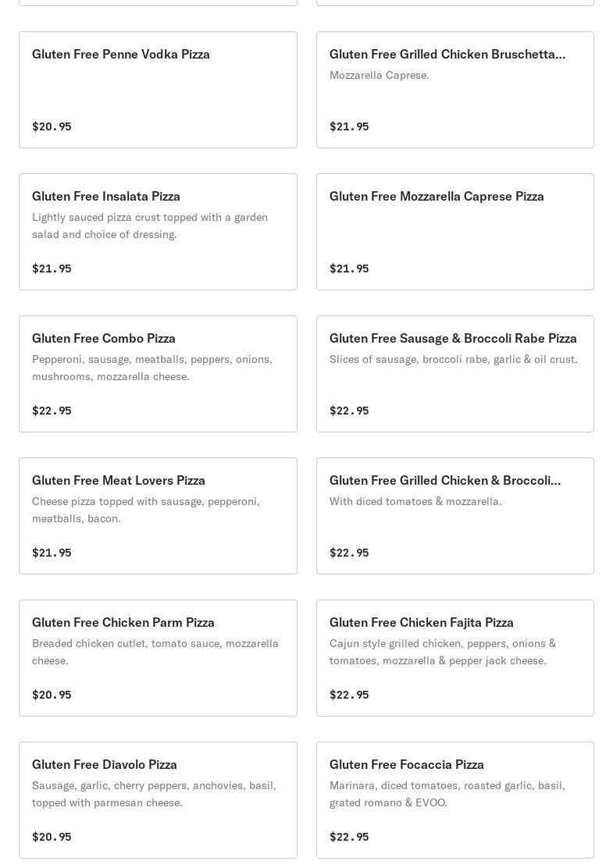Open the Gluten Free Diavolo Pizza item
Screen dimensions: 613x868
pyautogui.click(x=105, y=765)
